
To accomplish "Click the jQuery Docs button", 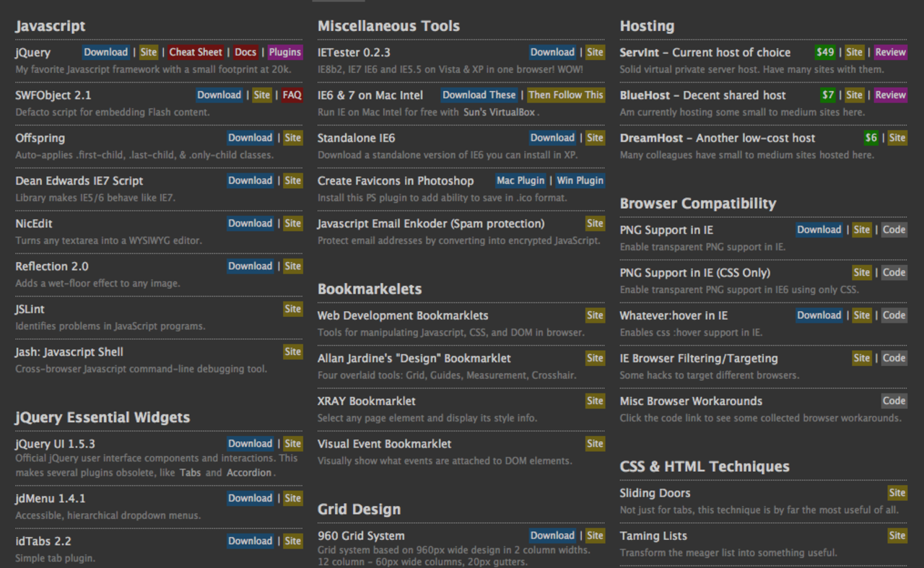I will (245, 52).
